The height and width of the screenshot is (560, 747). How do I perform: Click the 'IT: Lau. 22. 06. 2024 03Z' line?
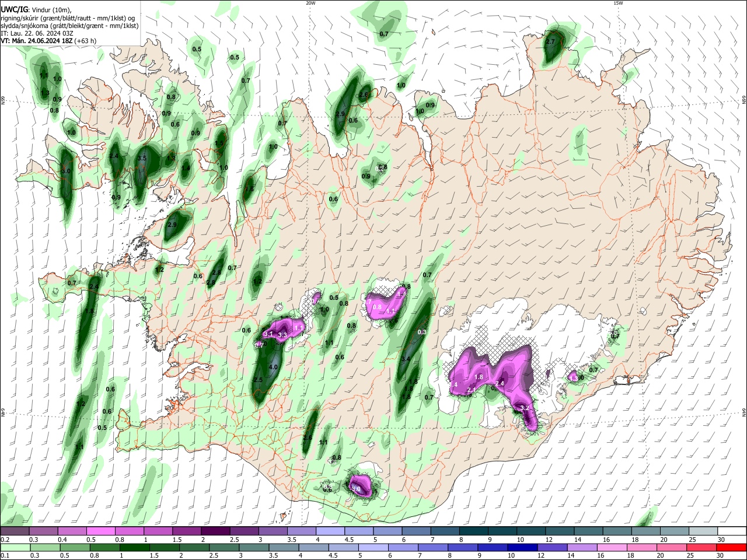coord(37,33)
